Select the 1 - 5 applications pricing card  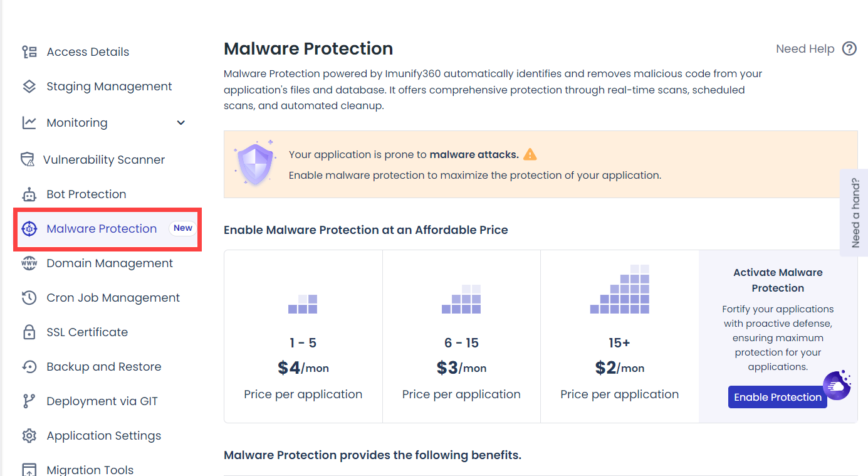coord(303,336)
